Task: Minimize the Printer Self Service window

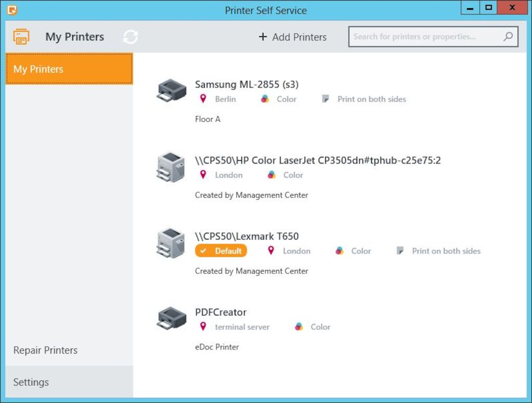Action: (470, 7)
